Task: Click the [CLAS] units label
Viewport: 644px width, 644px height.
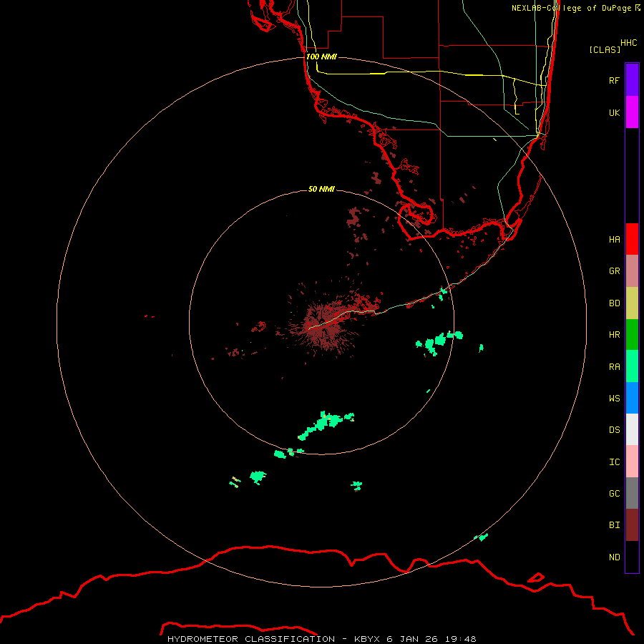Action: (x=604, y=49)
